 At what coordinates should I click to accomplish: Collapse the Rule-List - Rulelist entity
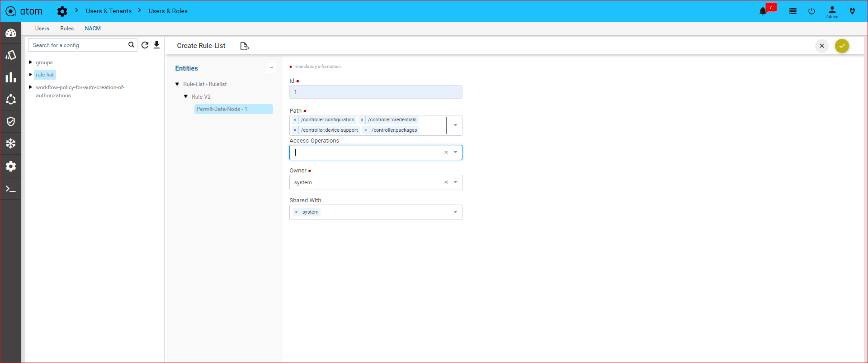pos(177,84)
